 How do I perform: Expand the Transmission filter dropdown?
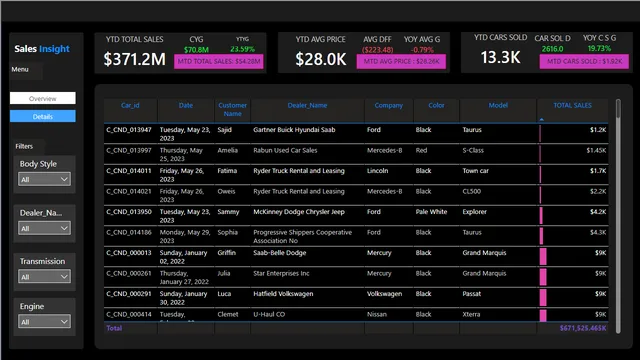pyautogui.click(x=44, y=277)
